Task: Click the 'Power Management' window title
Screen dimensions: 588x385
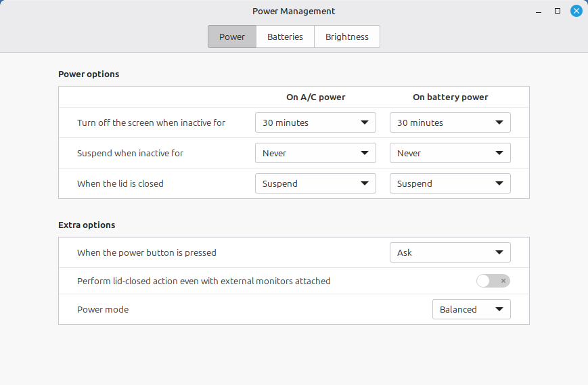Action: click(x=294, y=12)
